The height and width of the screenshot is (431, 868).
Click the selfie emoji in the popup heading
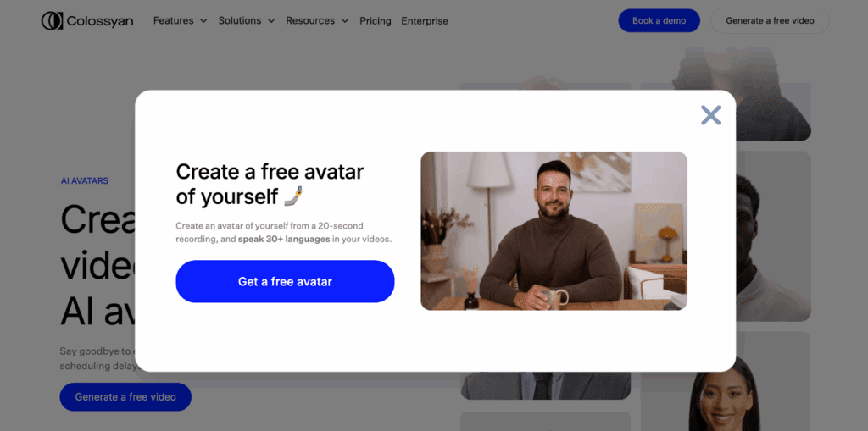293,196
